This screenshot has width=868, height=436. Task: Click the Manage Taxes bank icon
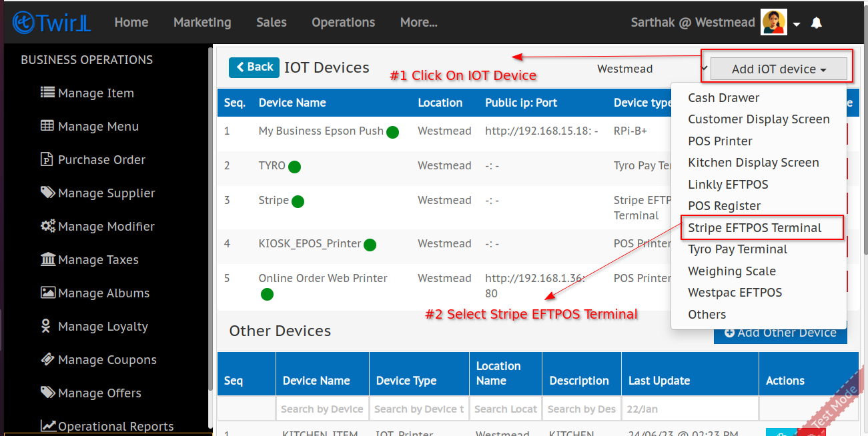pos(47,259)
